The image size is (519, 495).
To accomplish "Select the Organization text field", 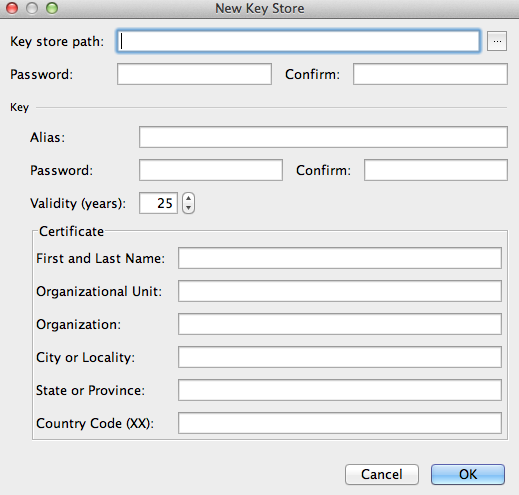I will click(x=340, y=324).
